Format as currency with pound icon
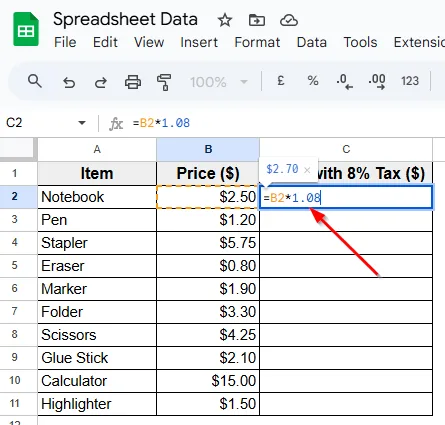445x425 pixels. (x=281, y=81)
